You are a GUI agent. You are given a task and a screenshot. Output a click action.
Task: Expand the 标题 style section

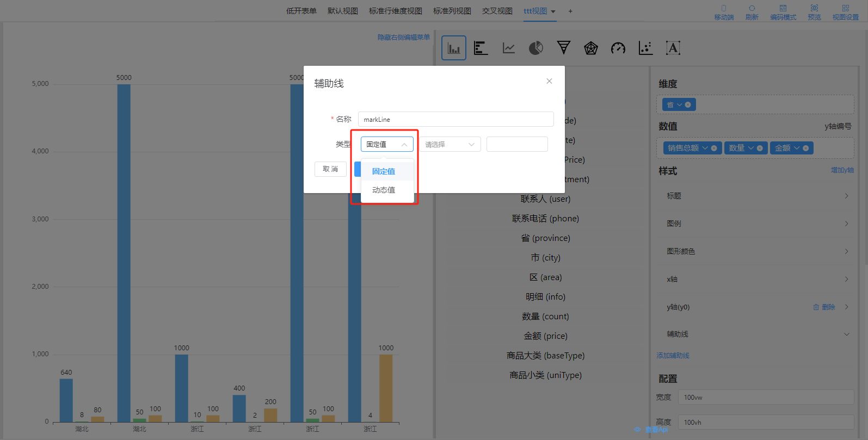[756, 196]
